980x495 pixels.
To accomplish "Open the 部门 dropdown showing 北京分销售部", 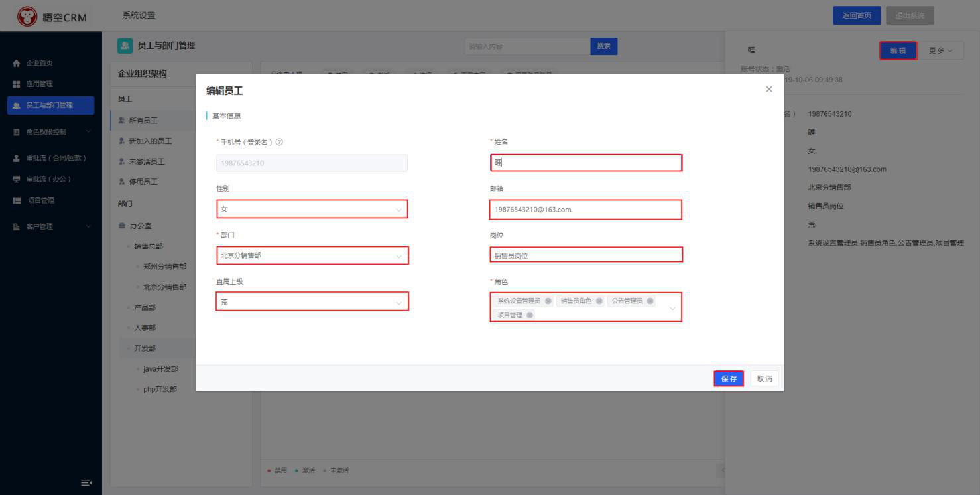I will pos(312,255).
